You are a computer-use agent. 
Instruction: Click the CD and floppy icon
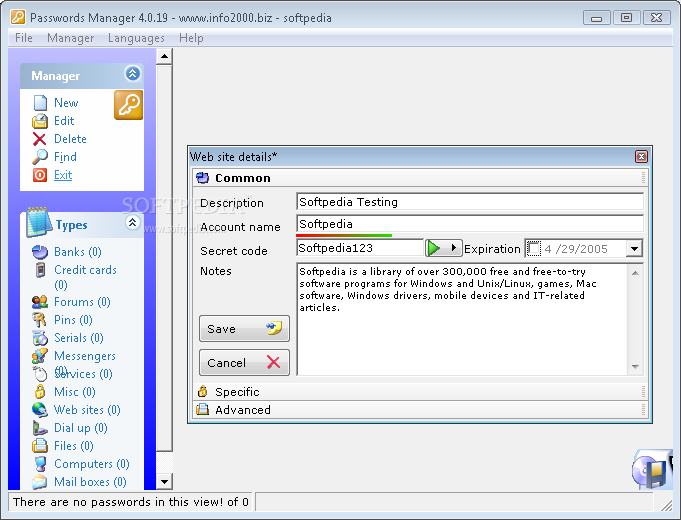click(652, 470)
